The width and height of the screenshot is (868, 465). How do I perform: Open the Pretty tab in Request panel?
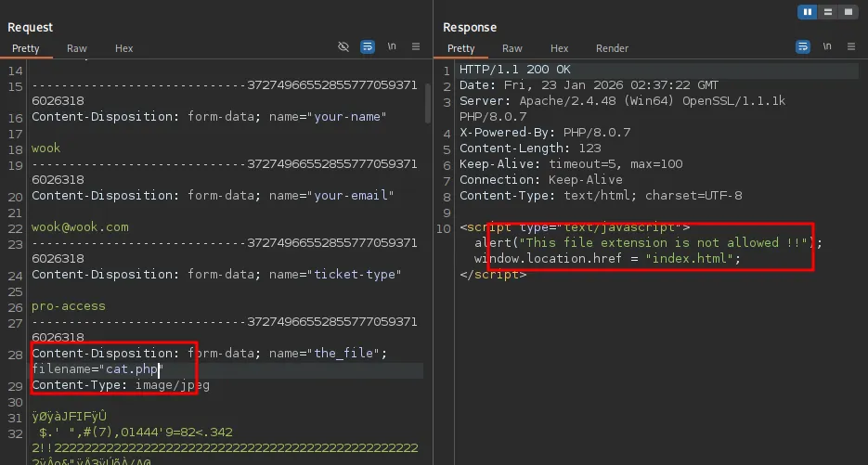[26, 48]
